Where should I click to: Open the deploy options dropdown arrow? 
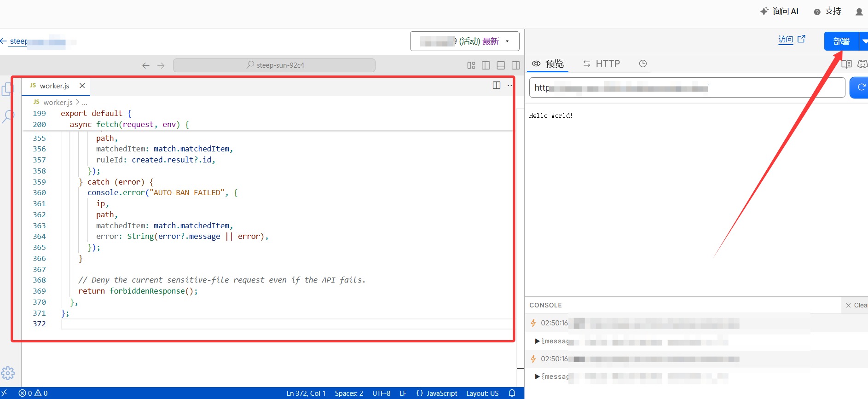pyautogui.click(x=864, y=41)
